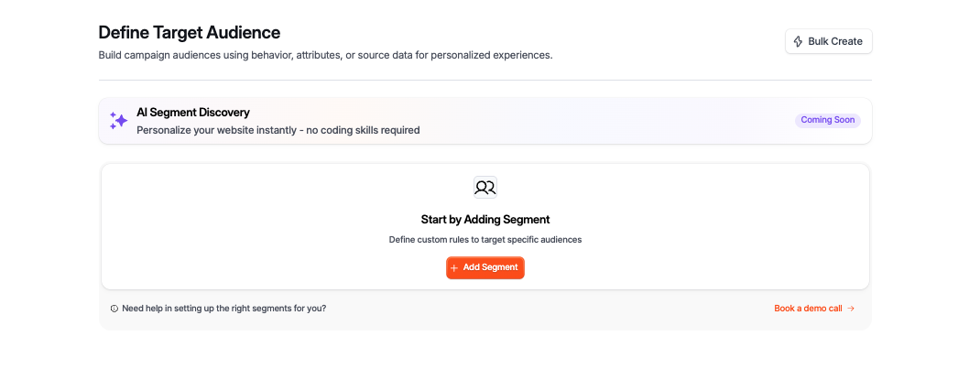980x391 pixels.
Task: Click the 'Build campaign audiences' subtitle
Action: point(325,55)
